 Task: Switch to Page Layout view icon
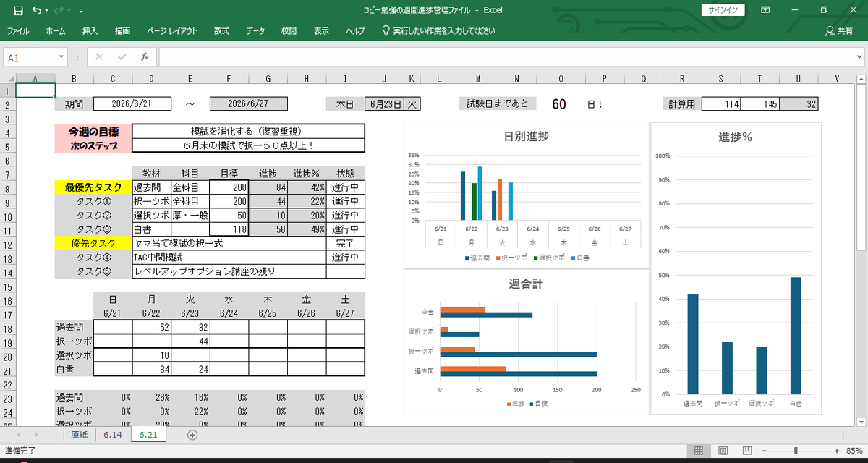click(x=724, y=451)
